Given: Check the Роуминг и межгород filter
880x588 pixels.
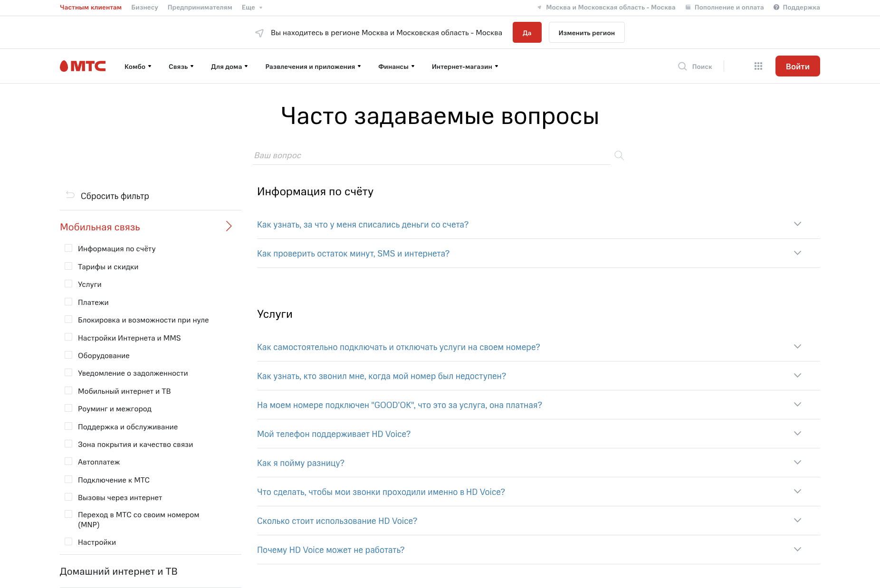Looking at the screenshot, I should pyautogui.click(x=68, y=408).
